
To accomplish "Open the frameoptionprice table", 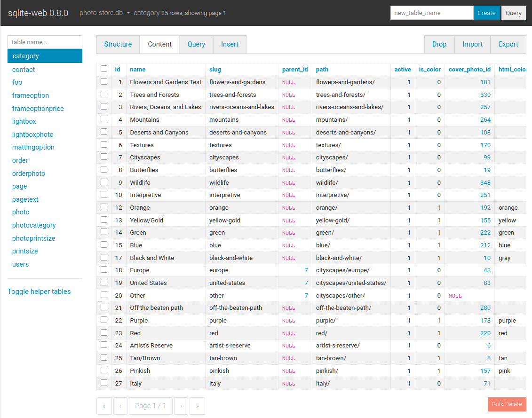I will [38, 109].
